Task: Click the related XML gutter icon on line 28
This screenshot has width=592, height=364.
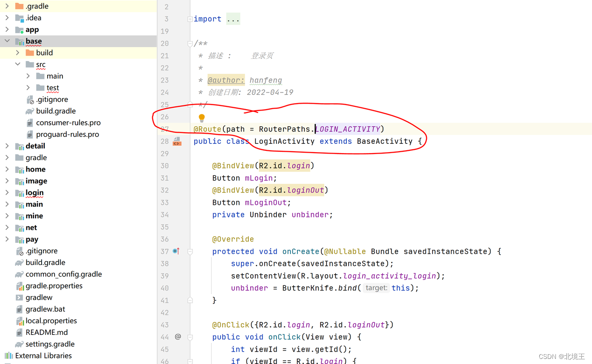Action: (177, 142)
